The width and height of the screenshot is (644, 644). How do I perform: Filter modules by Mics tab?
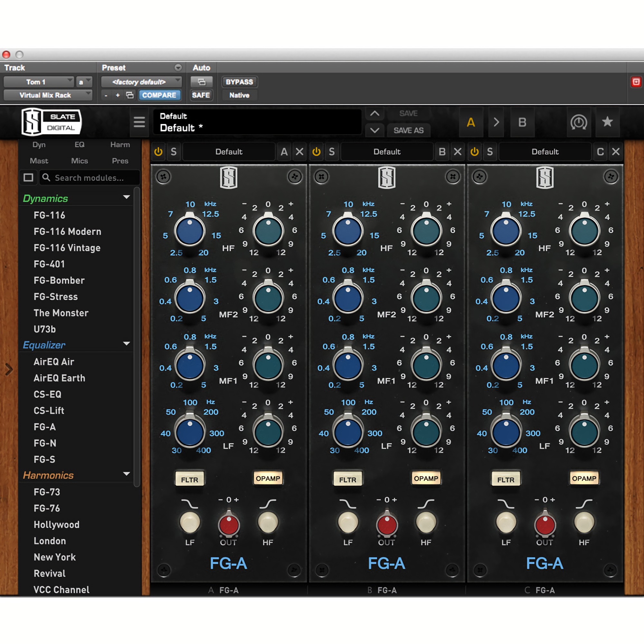[x=79, y=161]
